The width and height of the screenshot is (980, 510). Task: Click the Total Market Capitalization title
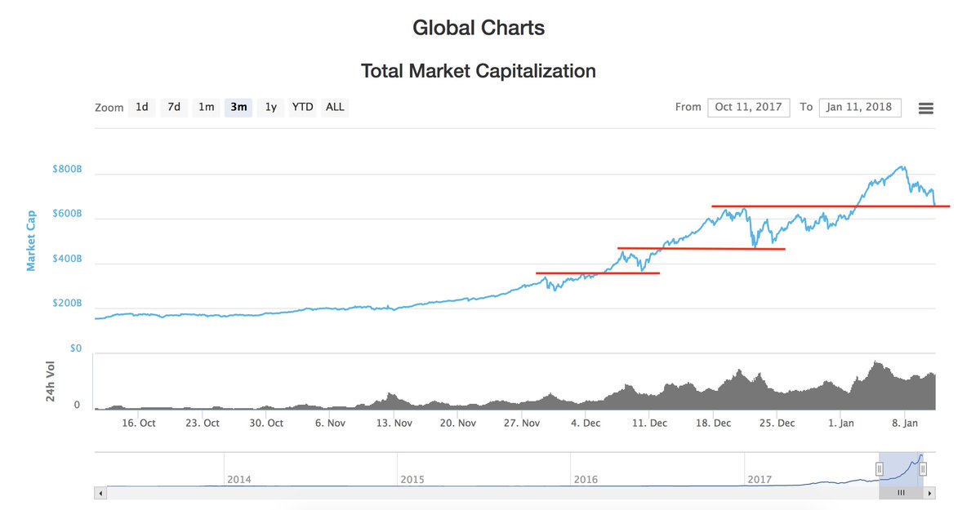(479, 71)
